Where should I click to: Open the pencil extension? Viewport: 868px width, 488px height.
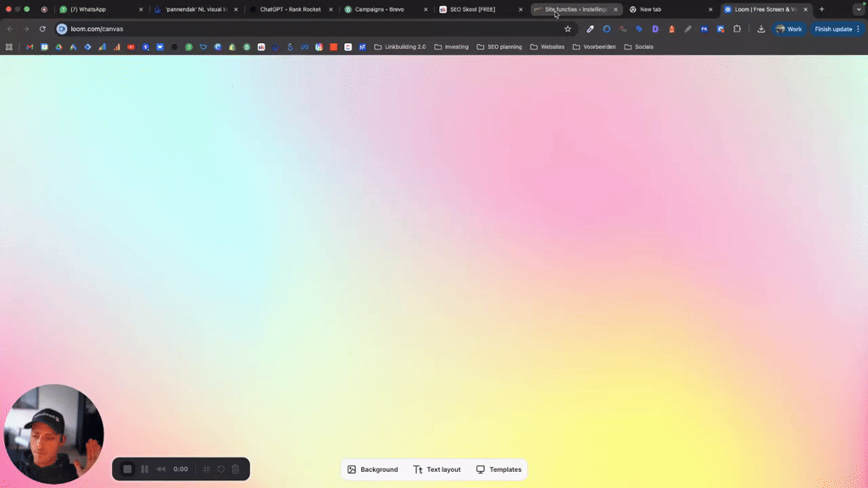[x=688, y=29]
